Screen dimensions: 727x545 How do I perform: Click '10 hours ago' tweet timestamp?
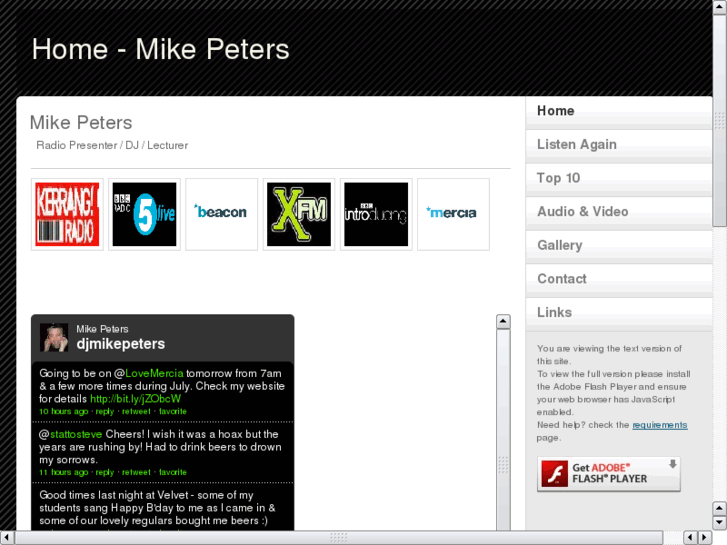tap(64, 411)
